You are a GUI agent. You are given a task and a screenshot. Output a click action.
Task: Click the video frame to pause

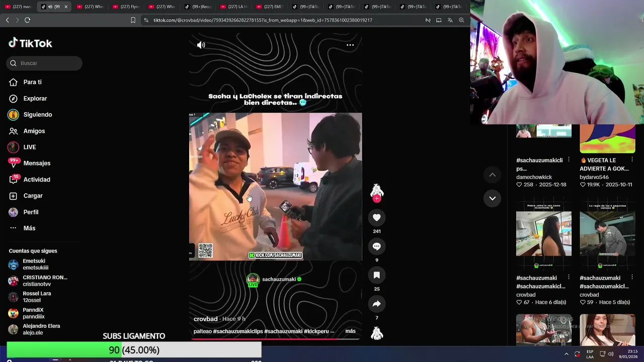coord(275,187)
